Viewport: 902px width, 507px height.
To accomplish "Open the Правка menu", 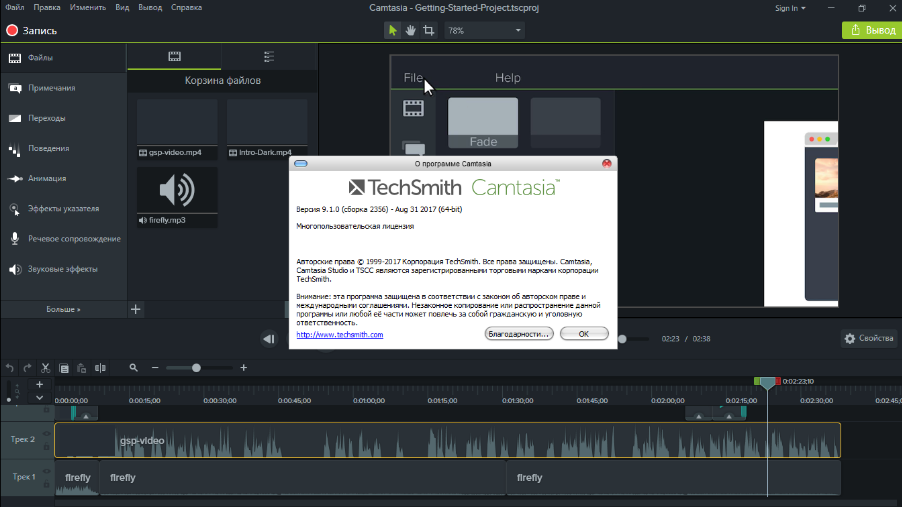I will [x=47, y=8].
